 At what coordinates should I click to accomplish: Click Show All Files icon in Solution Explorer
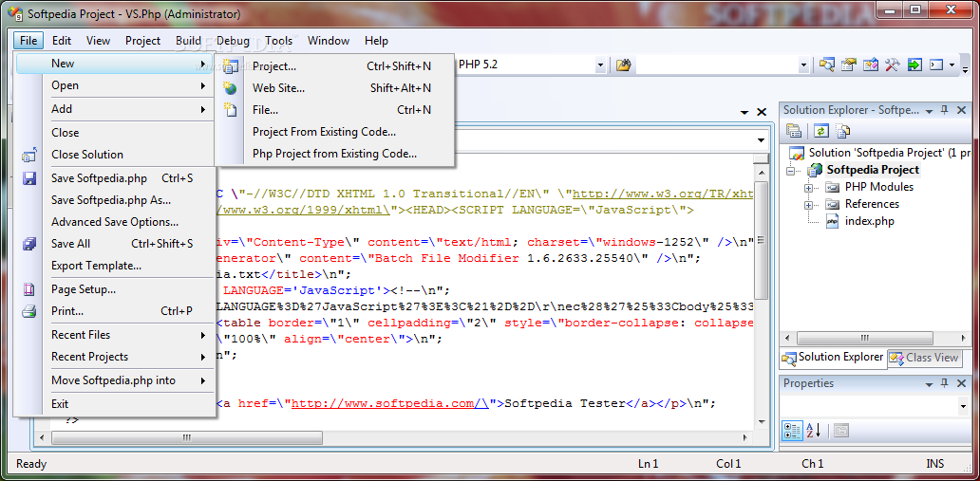coord(843,131)
